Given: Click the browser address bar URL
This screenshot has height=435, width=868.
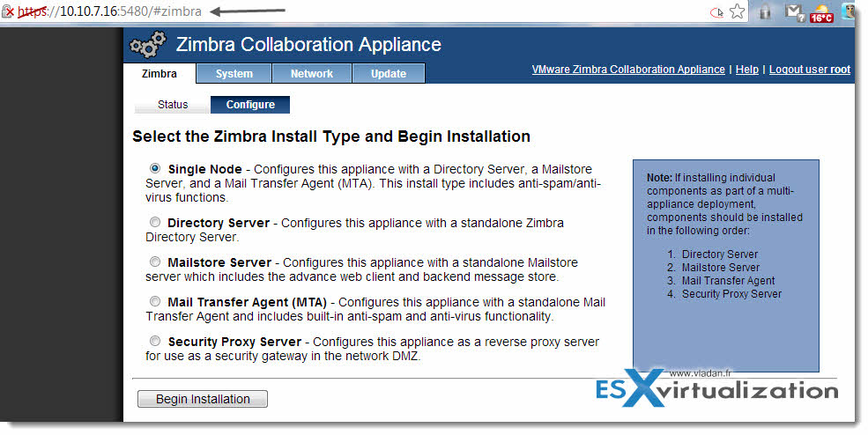Looking at the screenshot, I should [x=109, y=11].
